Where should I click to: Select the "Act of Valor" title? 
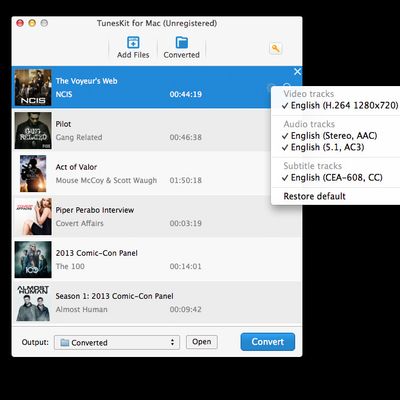(76, 167)
